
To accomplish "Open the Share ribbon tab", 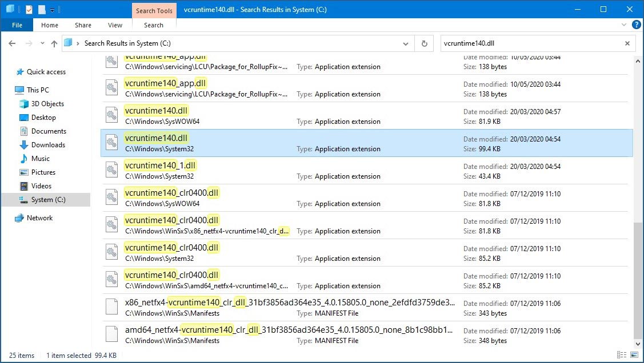I will coord(83,25).
